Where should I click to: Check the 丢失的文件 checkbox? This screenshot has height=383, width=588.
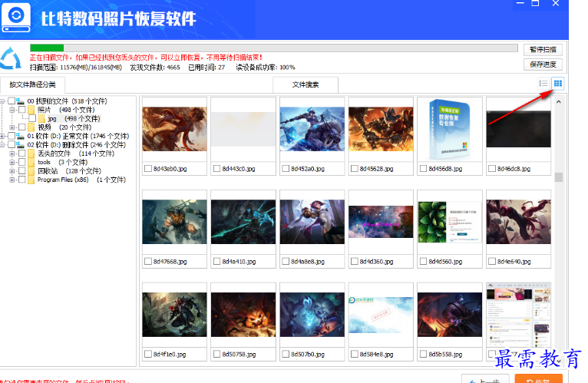click(22, 154)
